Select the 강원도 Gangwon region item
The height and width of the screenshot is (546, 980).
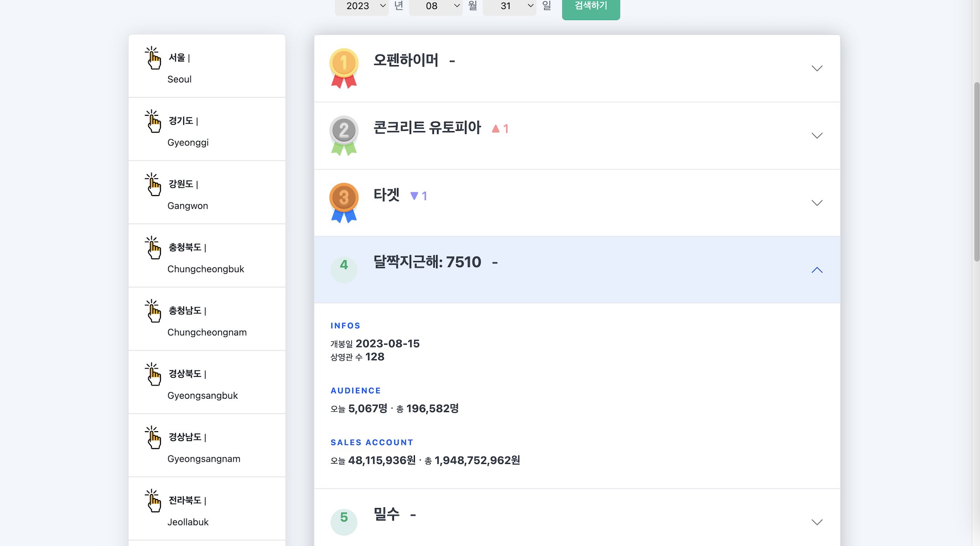(207, 192)
